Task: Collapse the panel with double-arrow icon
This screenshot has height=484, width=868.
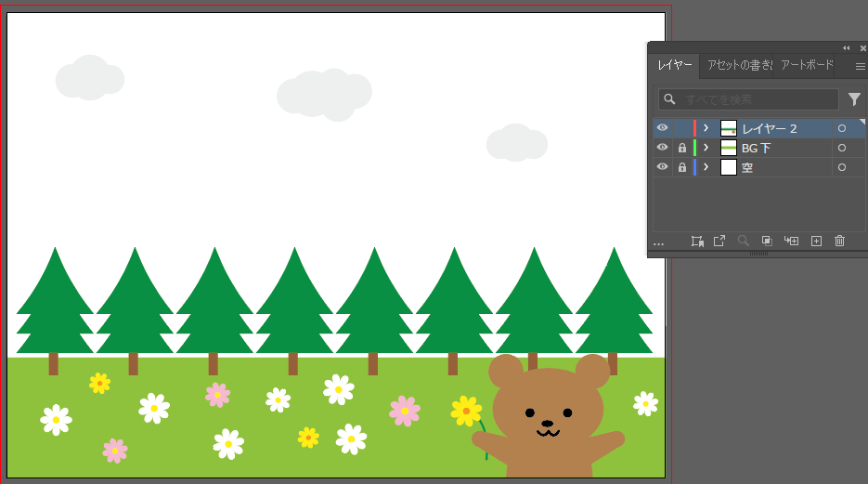Action: point(846,47)
